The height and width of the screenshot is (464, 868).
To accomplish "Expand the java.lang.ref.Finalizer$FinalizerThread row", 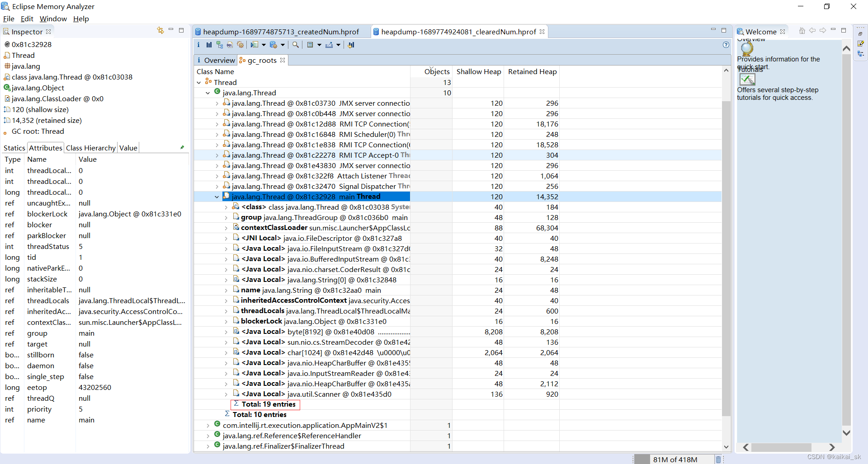I will (208, 446).
